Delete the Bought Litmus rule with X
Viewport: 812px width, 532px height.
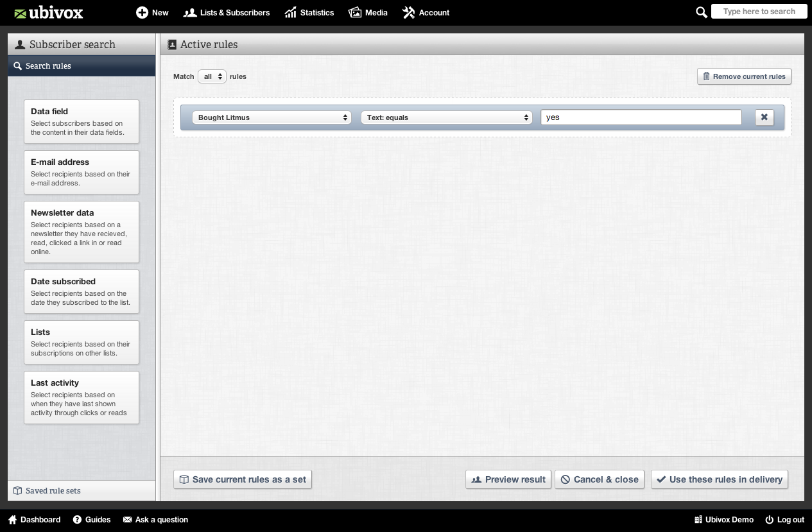pos(764,117)
